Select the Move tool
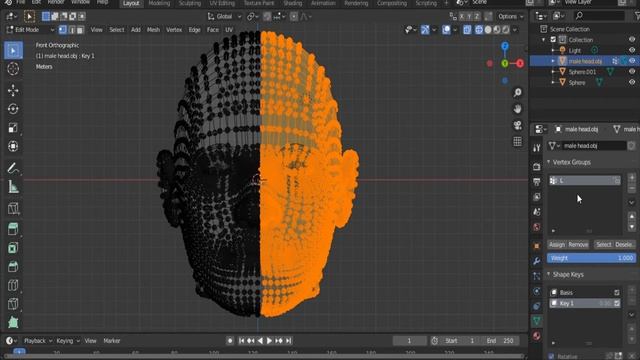Image resolution: width=640 pixels, height=360 pixels. coord(13,90)
